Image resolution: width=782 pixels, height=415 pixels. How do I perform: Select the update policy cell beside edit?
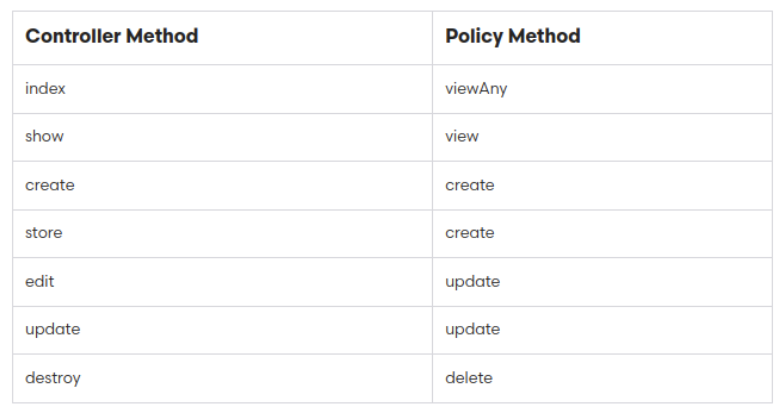602,282
